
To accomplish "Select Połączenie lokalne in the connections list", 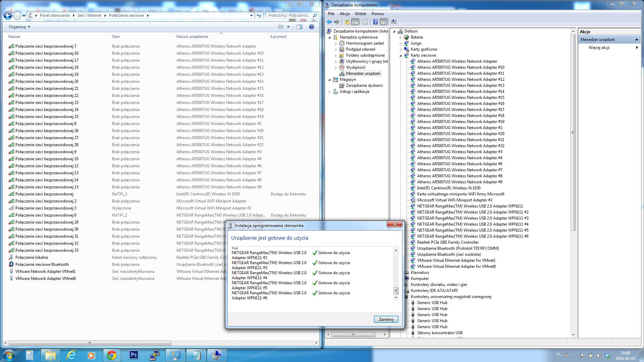I will [x=32, y=257].
